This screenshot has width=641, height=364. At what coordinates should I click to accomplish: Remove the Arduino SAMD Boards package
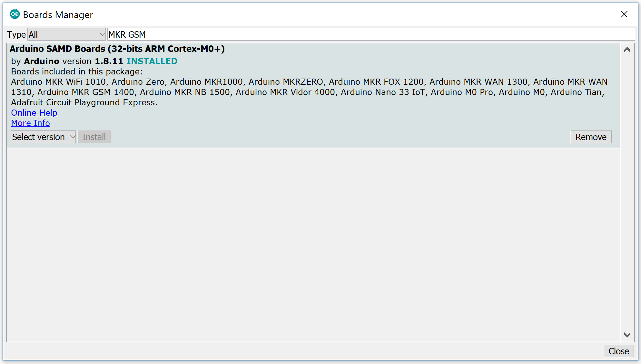(591, 137)
